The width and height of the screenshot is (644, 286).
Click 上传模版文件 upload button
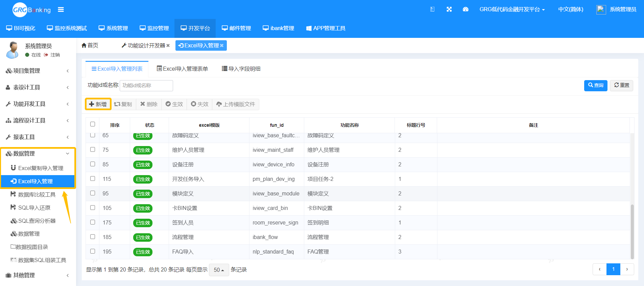(236, 104)
